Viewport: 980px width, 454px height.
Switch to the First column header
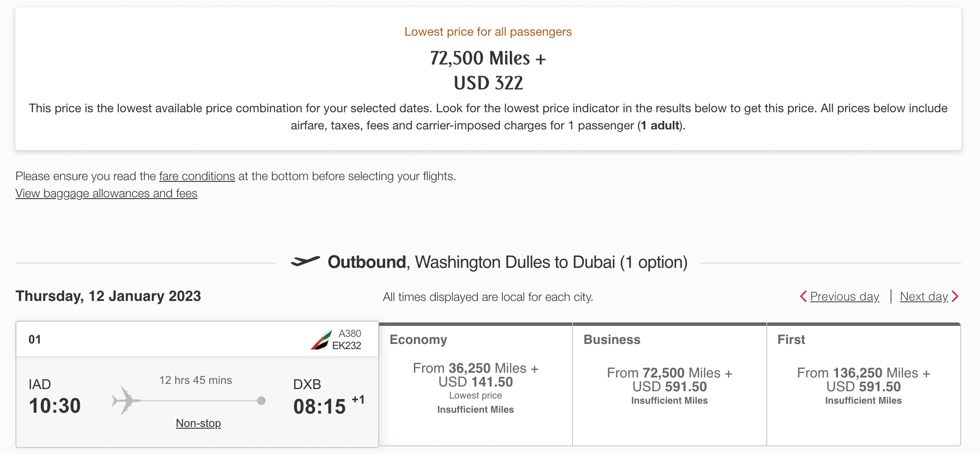point(790,339)
